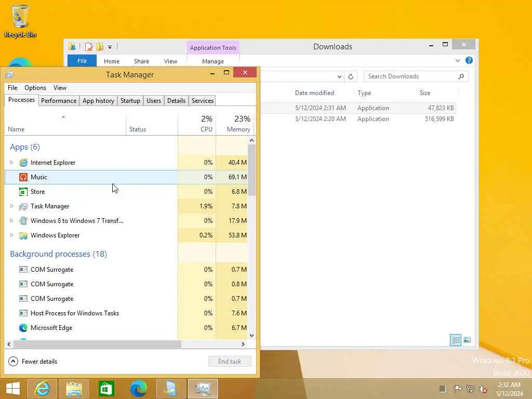Sort processes by Memory column header

[x=234, y=124]
